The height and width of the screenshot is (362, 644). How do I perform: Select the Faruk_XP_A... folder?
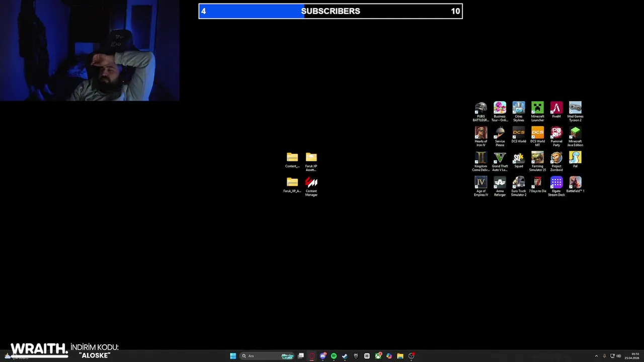point(292,185)
